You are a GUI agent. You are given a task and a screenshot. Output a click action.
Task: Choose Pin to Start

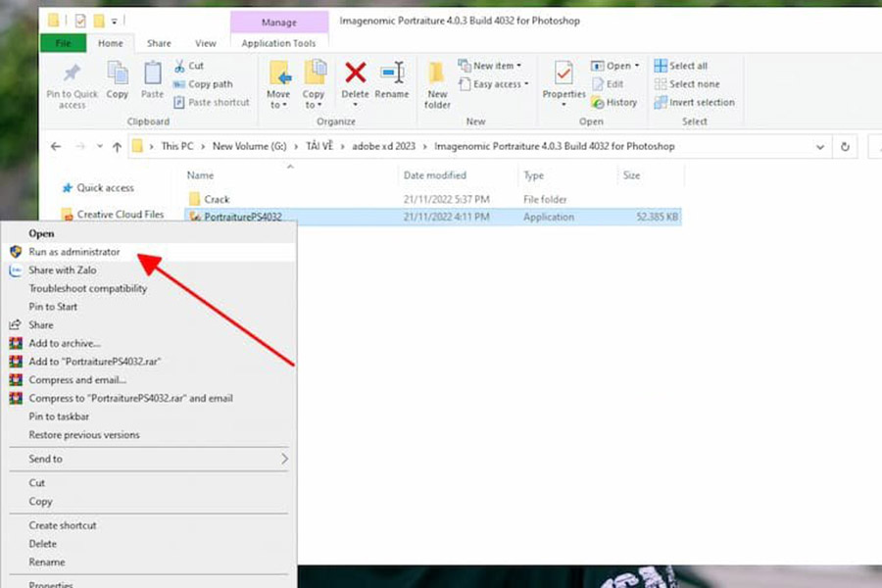tap(149, 307)
